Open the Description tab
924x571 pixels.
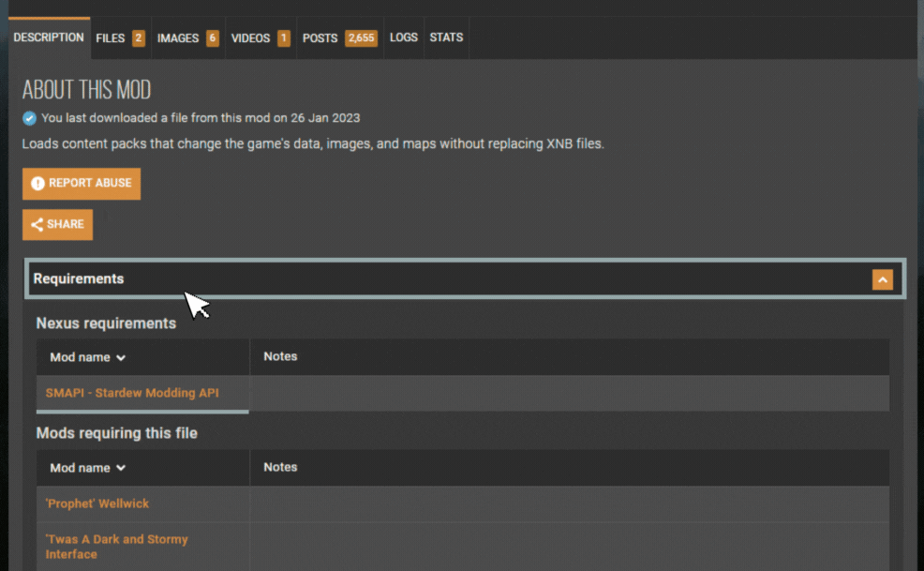49,38
